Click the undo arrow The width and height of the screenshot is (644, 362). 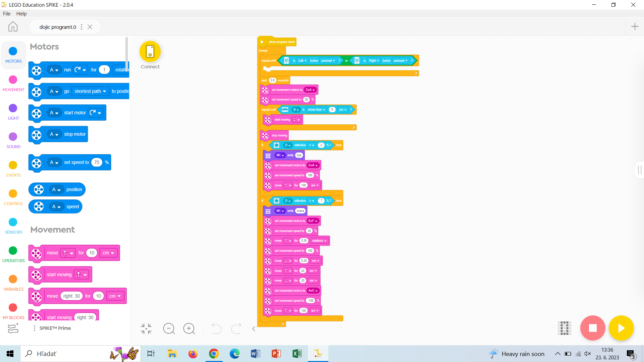216,329
